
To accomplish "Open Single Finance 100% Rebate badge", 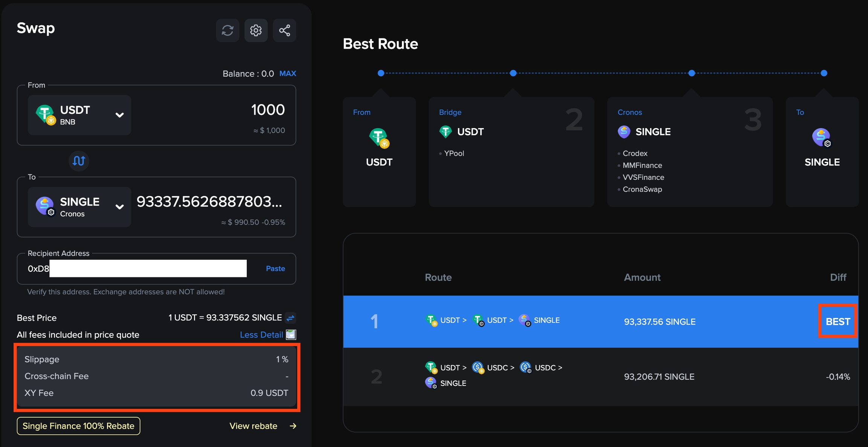I will pos(78,426).
